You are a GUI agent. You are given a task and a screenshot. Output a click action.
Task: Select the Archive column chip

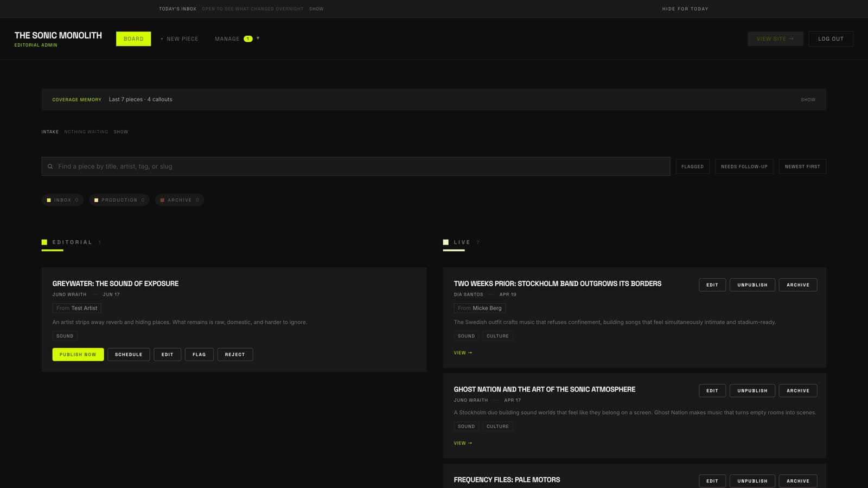click(180, 200)
